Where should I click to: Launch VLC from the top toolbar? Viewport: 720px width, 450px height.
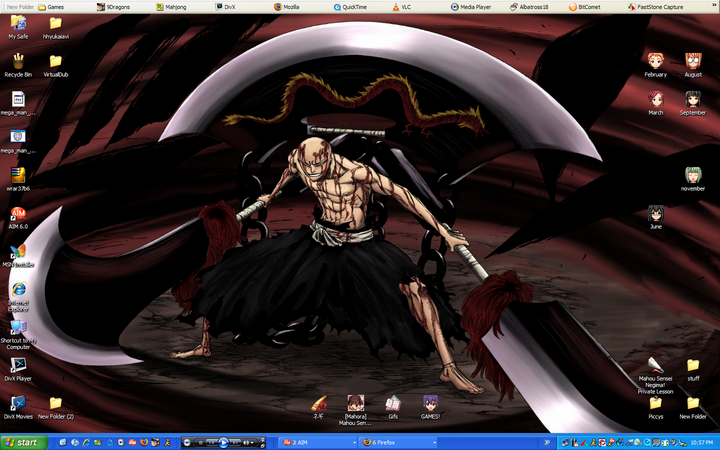[401, 6]
